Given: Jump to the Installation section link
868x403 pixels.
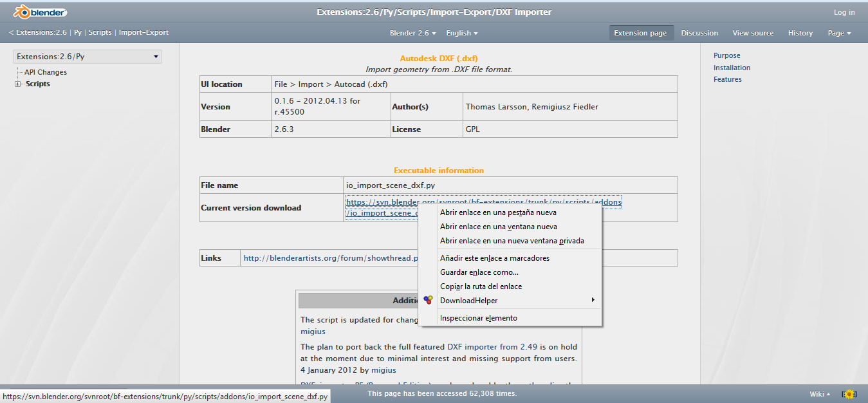Looking at the screenshot, I should pyautogui.click(x=732, y=68).
